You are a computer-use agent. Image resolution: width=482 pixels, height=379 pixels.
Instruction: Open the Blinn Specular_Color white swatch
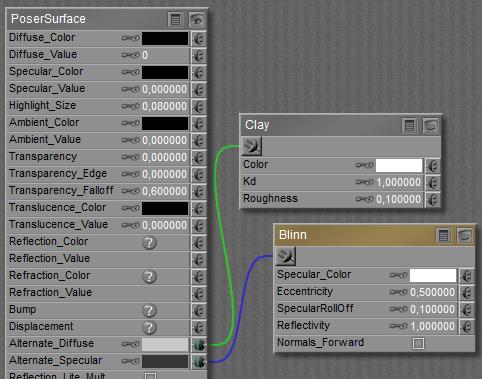click(433, 276)
